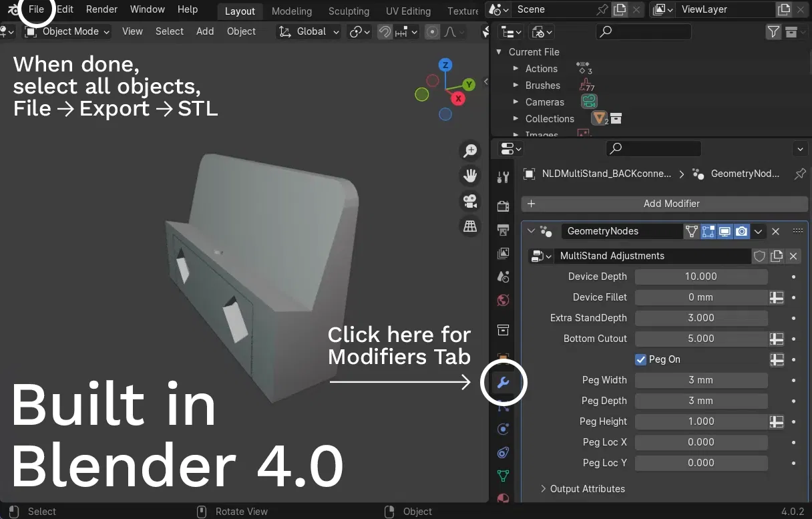This screenshot has height=519, width=812.
Task: Open the viewport Object menu
Action: (241, 31)
